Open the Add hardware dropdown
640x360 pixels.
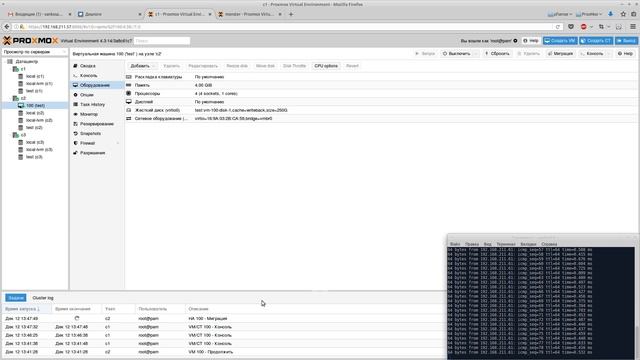click(142, 66)
